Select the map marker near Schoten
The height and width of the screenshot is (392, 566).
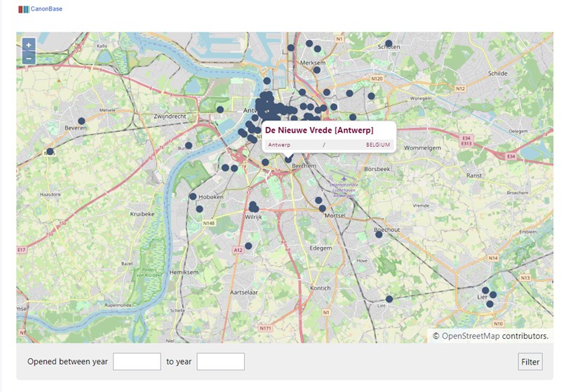click(x=389, y=43)
